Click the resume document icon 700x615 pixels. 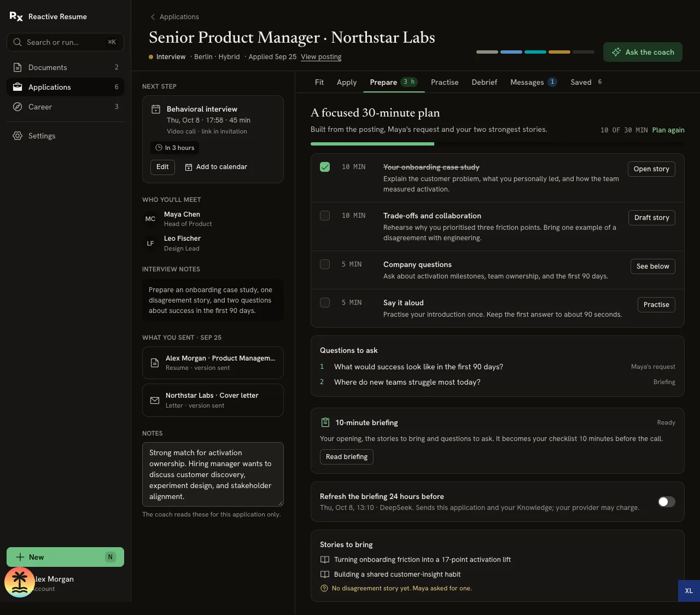pyautogui.click(x=155, y=363)
